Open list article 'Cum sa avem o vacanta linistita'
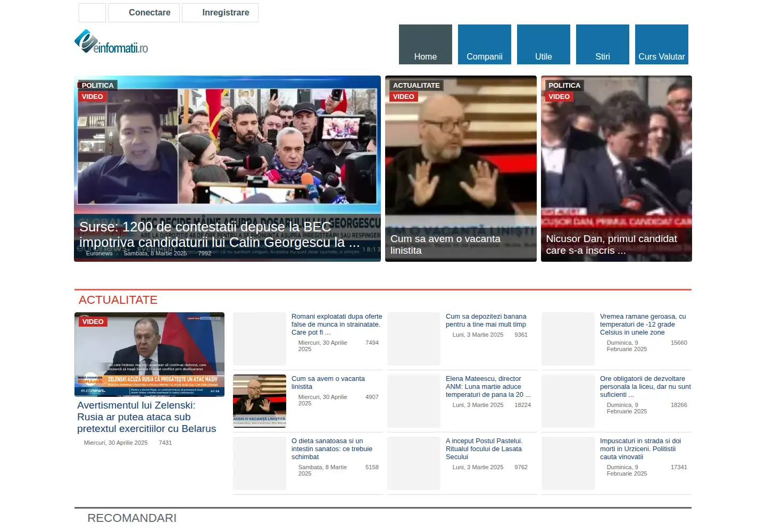This screenshot has height=532, width=766. click(x=328, y=383)
